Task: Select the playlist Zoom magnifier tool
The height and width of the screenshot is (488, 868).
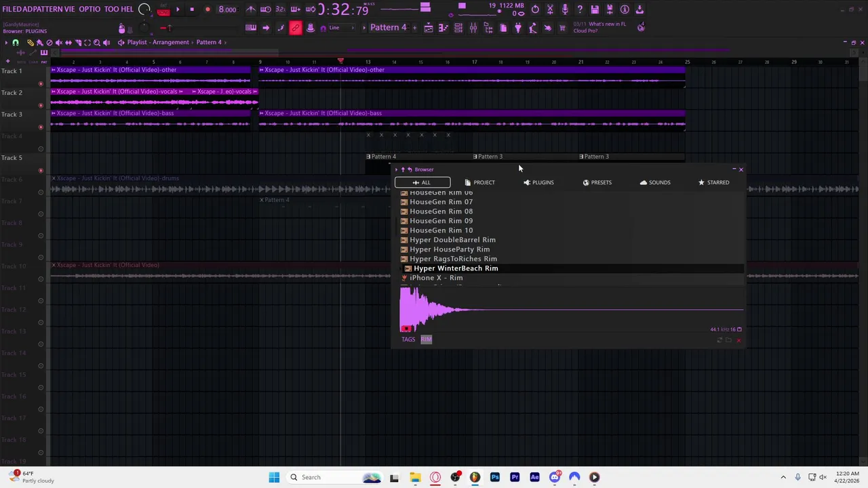Action: (x=97, y=43)
